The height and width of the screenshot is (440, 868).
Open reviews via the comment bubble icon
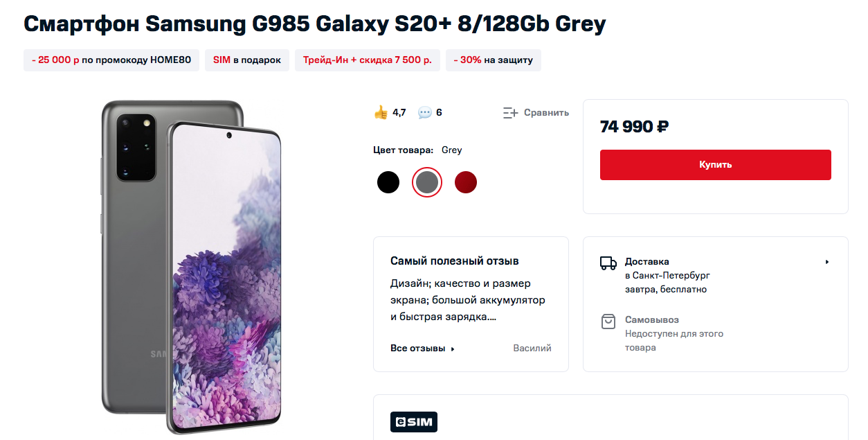(425, 112)
